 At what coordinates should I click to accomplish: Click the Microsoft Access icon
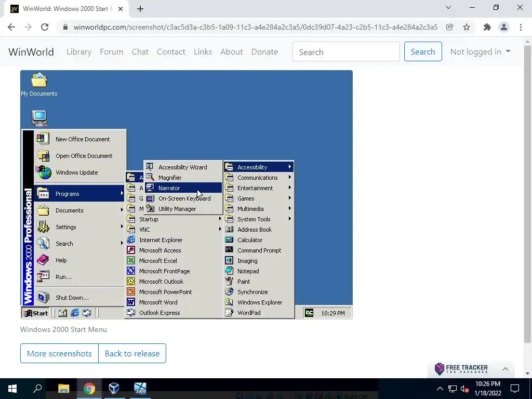tap(131, 250)
